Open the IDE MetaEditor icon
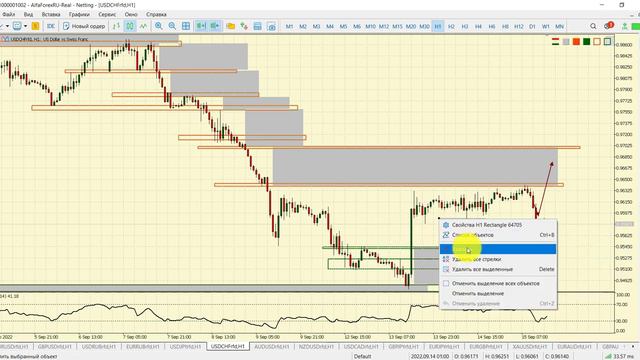 pos(51,26)
